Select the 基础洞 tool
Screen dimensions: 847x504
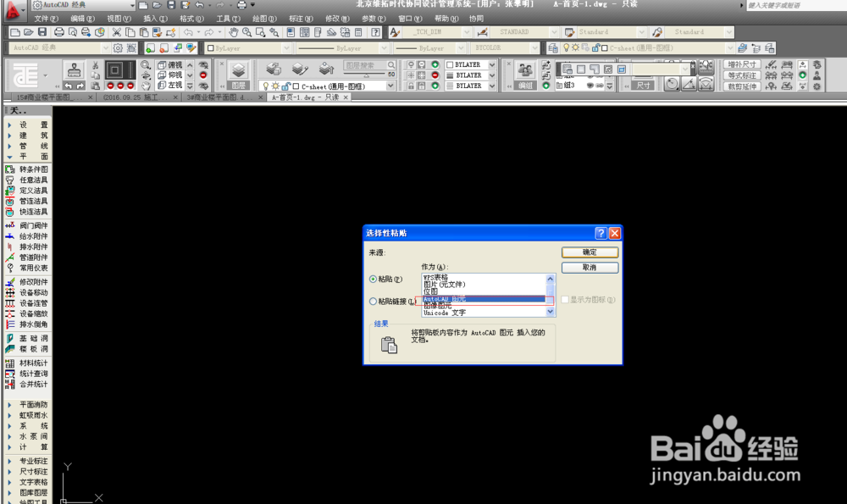coord(28,339)
